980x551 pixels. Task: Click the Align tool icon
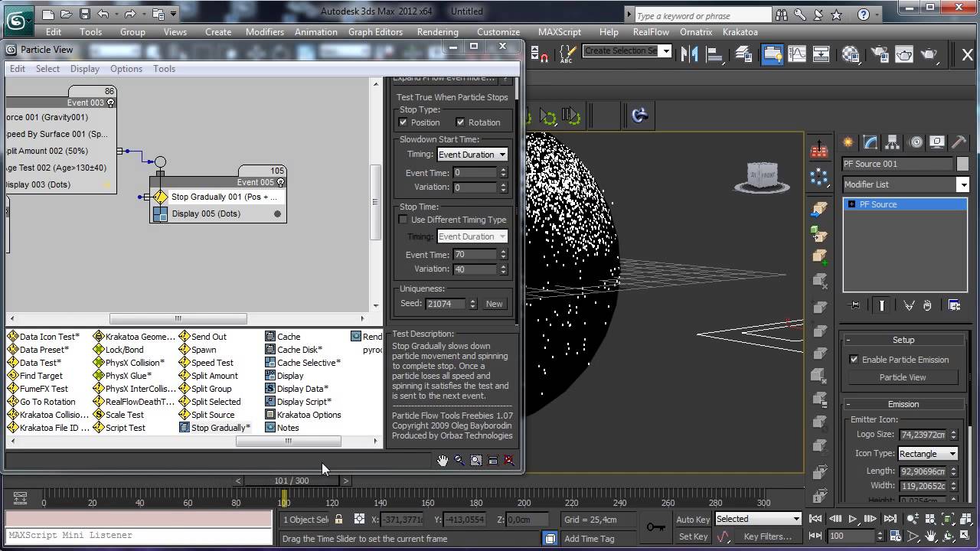(715, 54)
